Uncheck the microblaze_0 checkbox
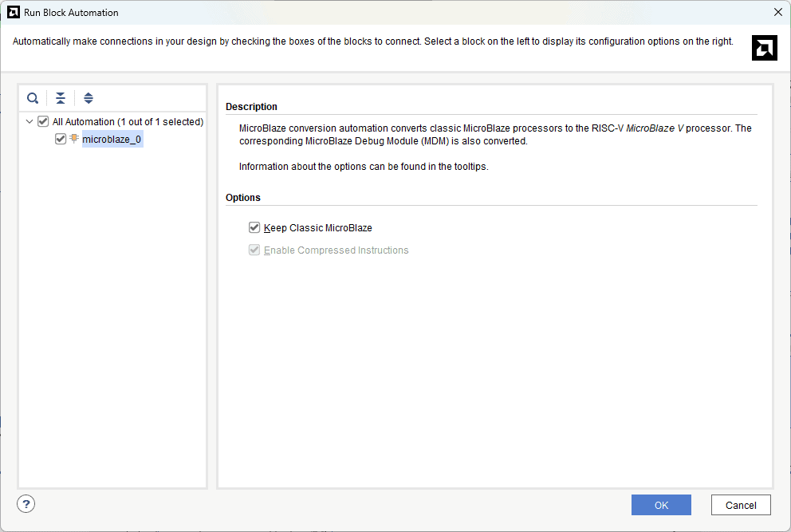The image size is (791, 532). click(x=61, y=139)
